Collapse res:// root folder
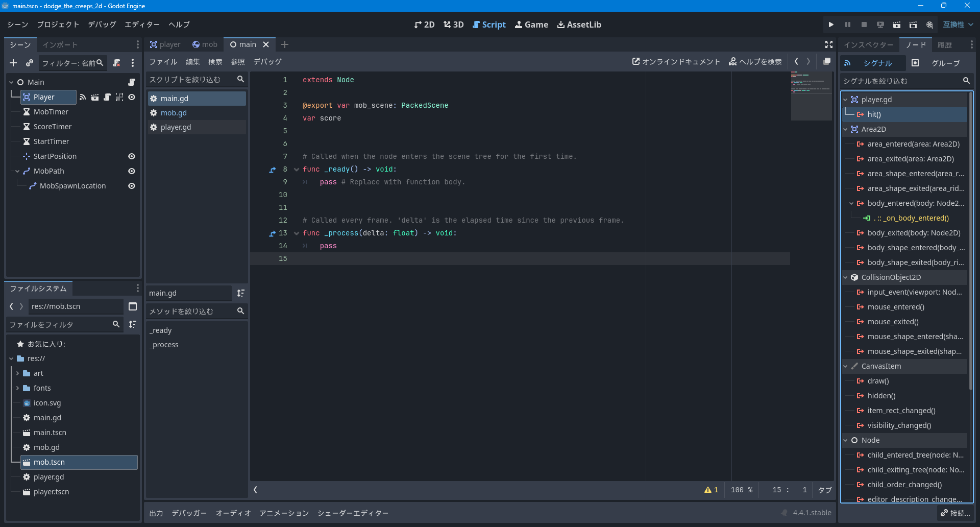 click(x=11, y=358)
